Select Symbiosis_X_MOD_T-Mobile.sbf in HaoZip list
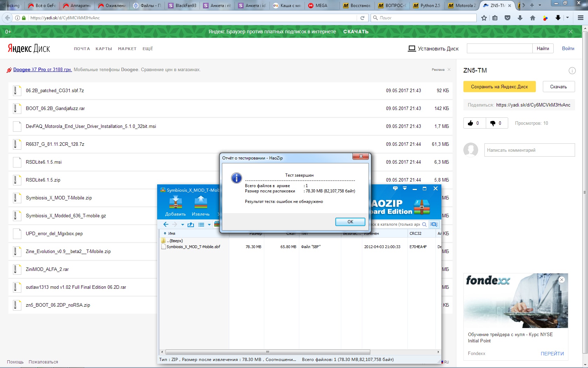This screenshot has width=588, height=368. pyautogui.click(x=194, y=247)
